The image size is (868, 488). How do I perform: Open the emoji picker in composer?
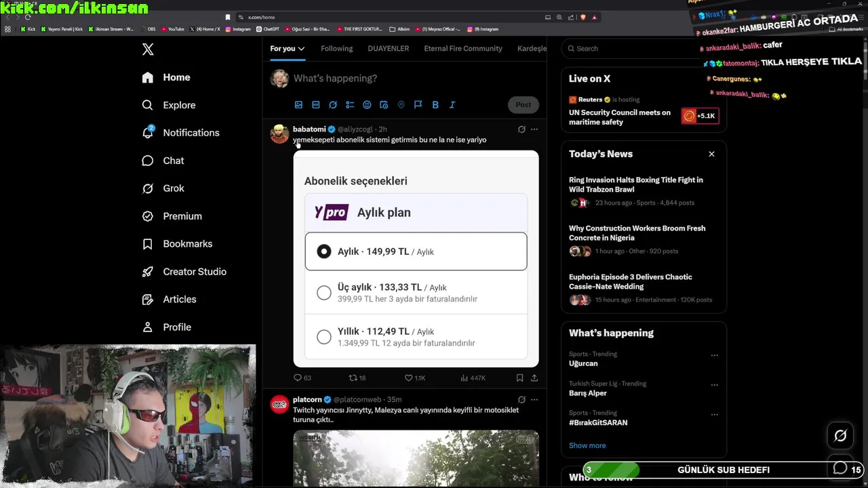(367, 104)
